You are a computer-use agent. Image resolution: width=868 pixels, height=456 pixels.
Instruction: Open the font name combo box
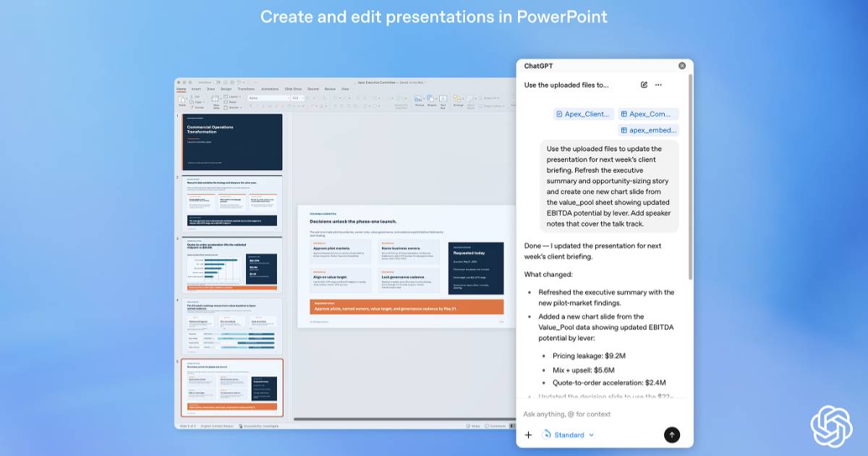(269, 98)
